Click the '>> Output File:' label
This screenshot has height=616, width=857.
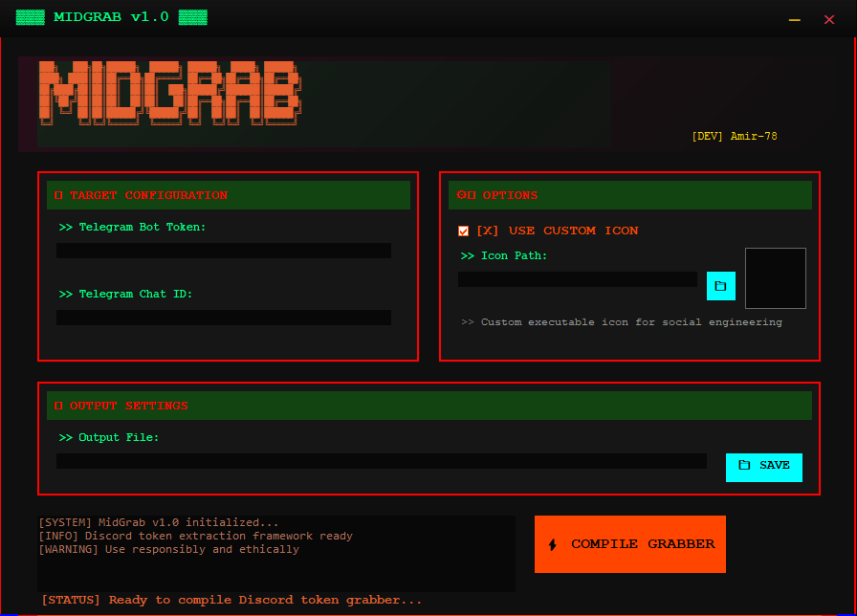point(109,437)
